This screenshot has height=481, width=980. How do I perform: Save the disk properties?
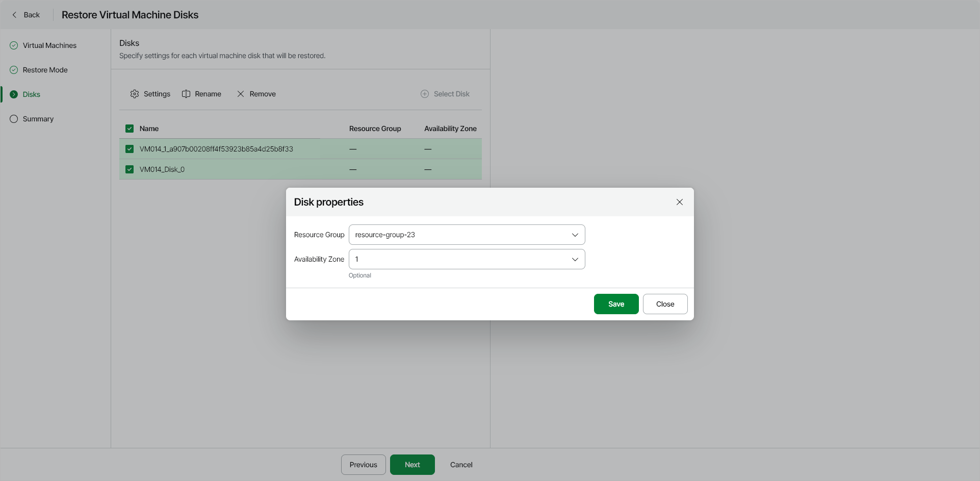click(x=616, y=304)
